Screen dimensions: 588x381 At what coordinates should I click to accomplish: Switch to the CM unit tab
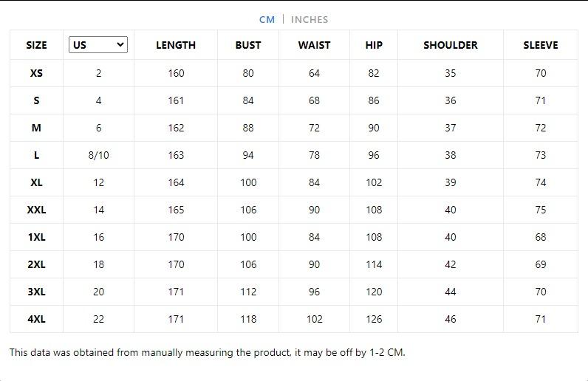tap(267, 20)
